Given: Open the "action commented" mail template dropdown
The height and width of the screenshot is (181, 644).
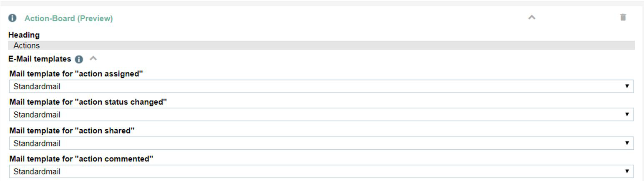Looking at the screenshot, I should coord(321,171).
